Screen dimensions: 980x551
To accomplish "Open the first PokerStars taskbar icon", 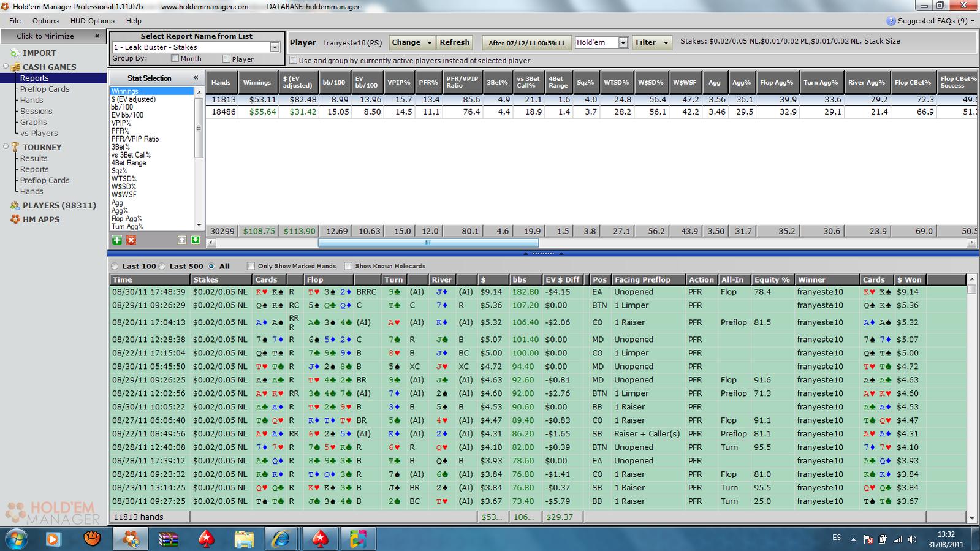I will point(207,539).
